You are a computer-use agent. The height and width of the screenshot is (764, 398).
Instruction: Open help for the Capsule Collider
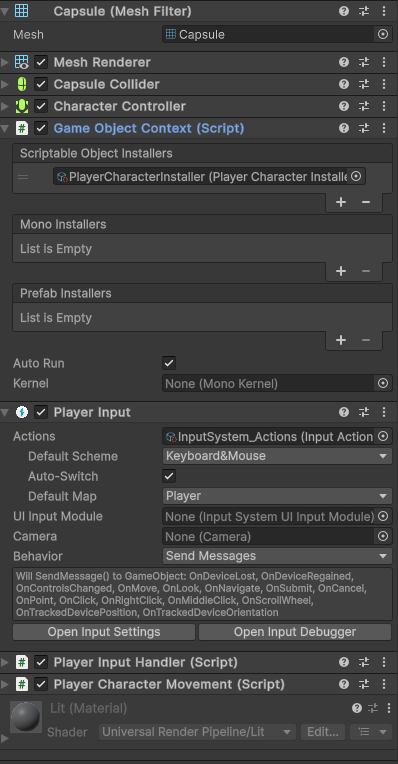pos(344,84)
